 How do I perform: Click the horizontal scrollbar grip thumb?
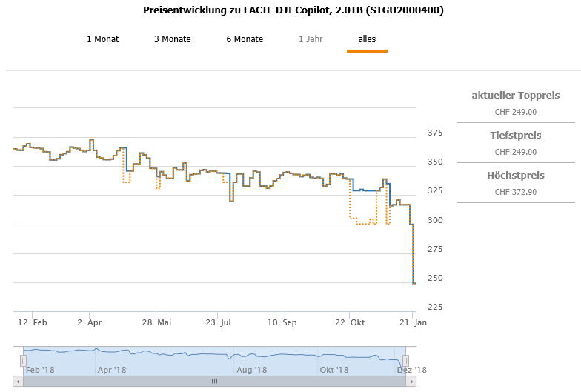[x=214, y=382]
